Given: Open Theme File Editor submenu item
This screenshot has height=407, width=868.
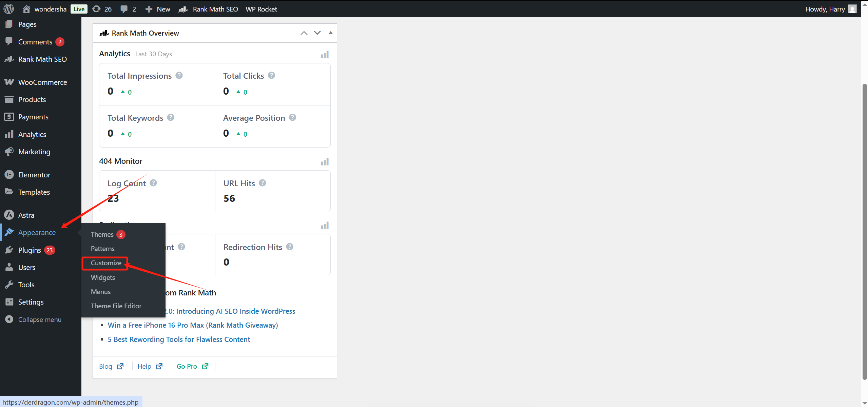Looking at the screenshot, I should pos(116,306).
